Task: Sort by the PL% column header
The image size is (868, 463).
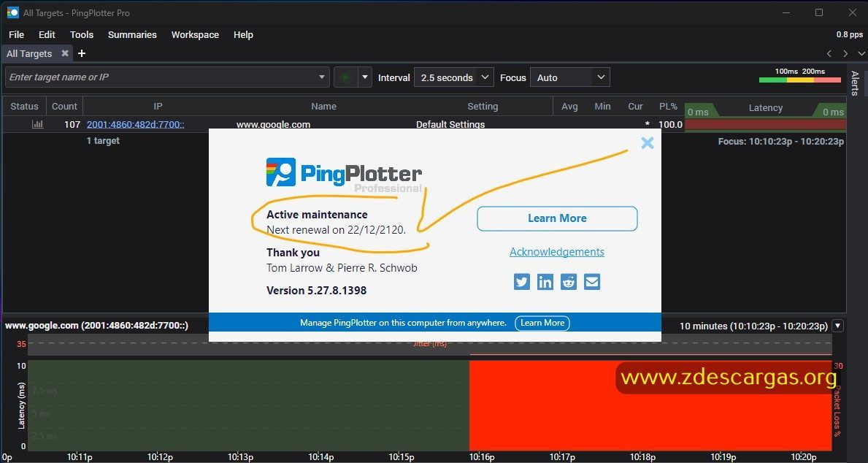Action: pos(668,107)
